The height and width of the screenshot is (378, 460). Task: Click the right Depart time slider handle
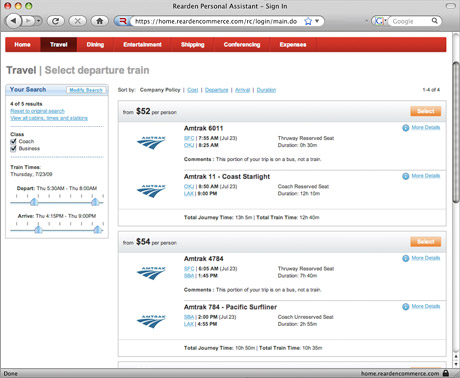point(95,202)
